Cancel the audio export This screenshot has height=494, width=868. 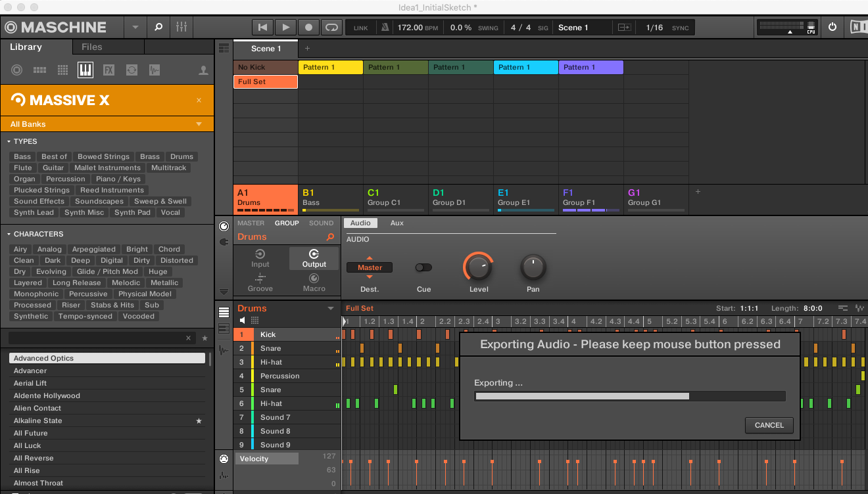(769, 425)
